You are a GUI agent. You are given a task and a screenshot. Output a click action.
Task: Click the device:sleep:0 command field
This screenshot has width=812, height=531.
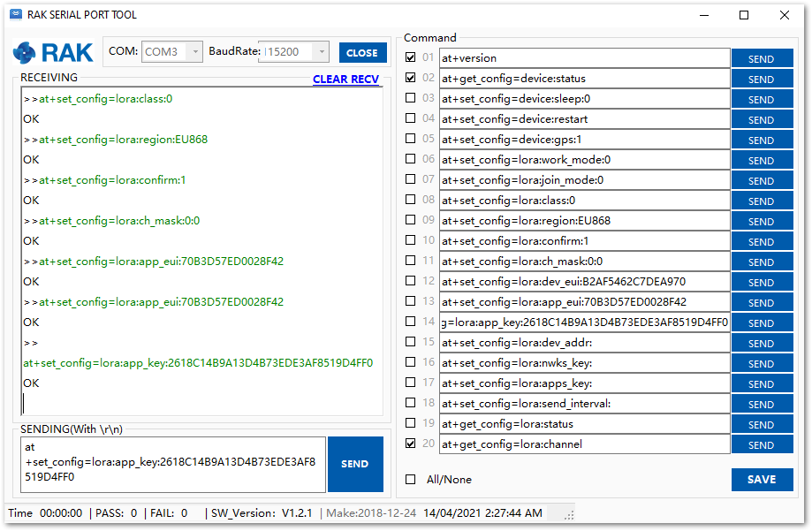tap(585, 98)
